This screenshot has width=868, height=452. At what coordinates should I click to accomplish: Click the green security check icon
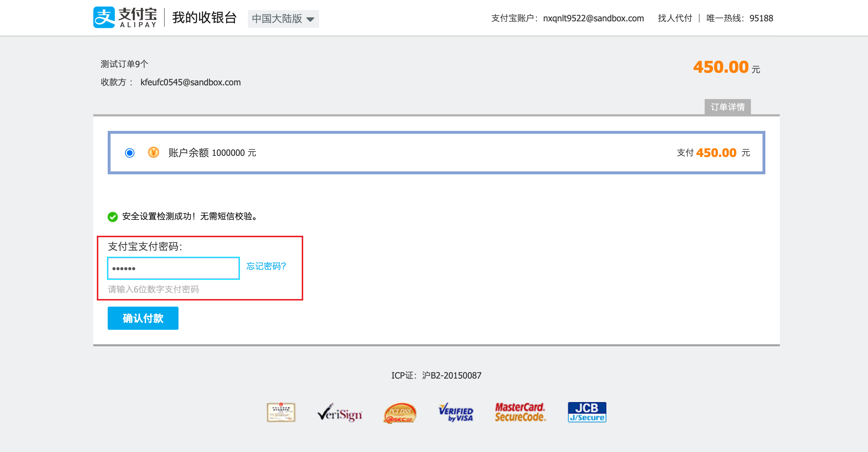pos(113,217)
